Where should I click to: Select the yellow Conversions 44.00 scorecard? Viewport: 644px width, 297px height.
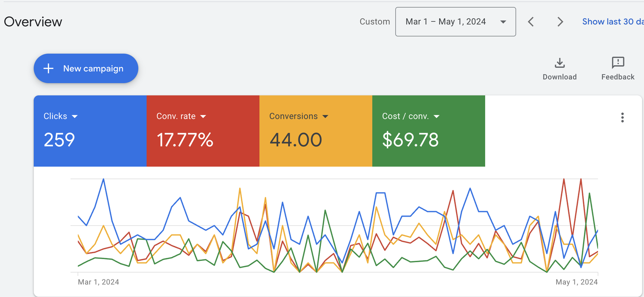click(x=316, y=131)
